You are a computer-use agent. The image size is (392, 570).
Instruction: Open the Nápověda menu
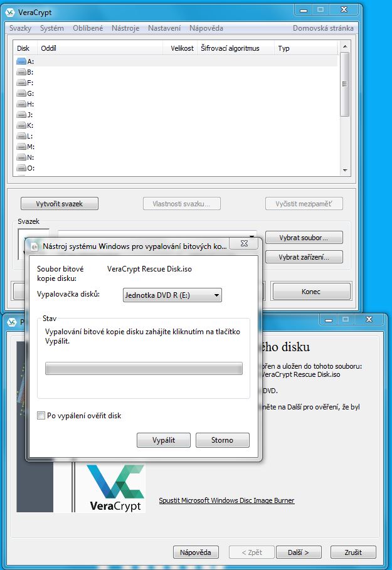point(206,28)
